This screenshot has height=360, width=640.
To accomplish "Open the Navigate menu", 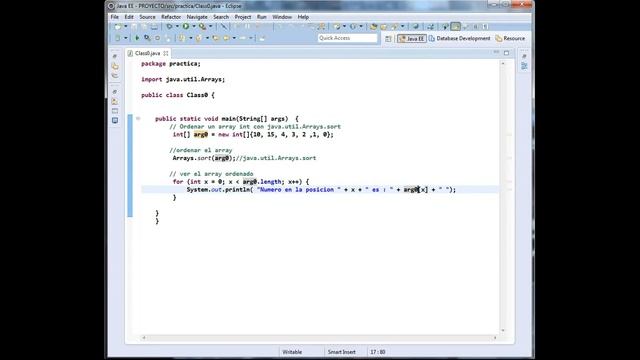I will (197, 17).
